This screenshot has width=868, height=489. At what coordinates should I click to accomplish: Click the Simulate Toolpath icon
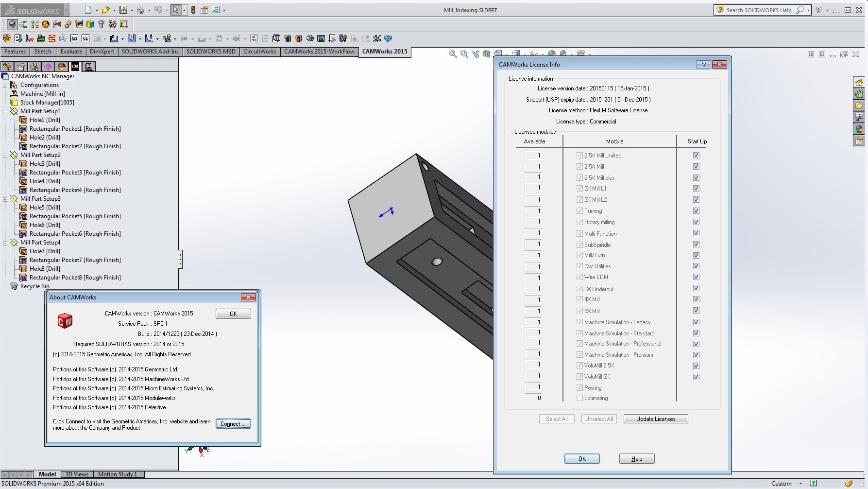[41, 38]
